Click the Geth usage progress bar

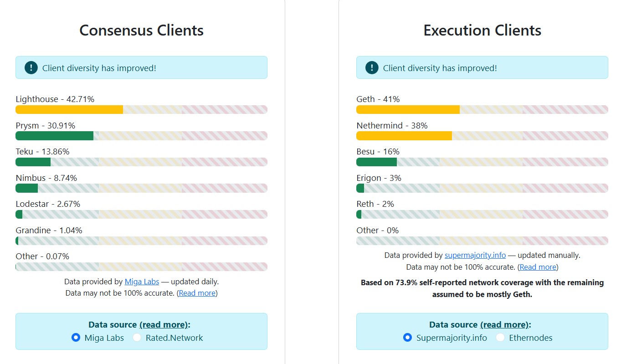tap(482, 109)
